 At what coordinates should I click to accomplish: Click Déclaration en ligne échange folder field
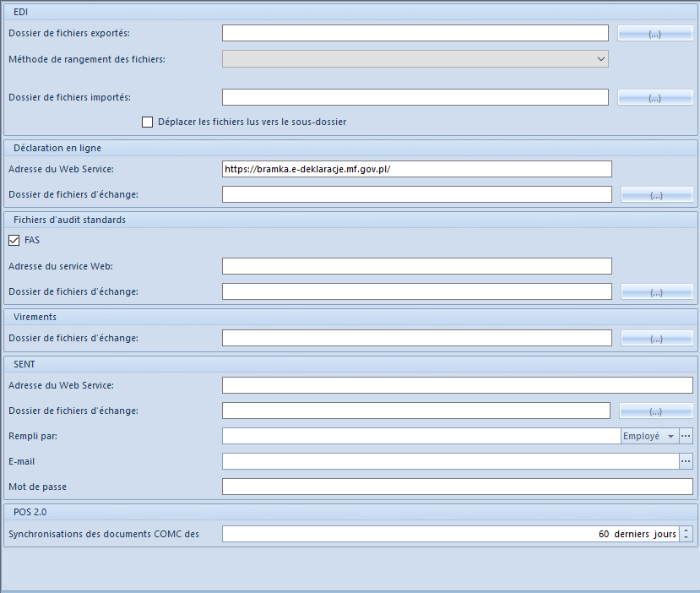[417, 194]
